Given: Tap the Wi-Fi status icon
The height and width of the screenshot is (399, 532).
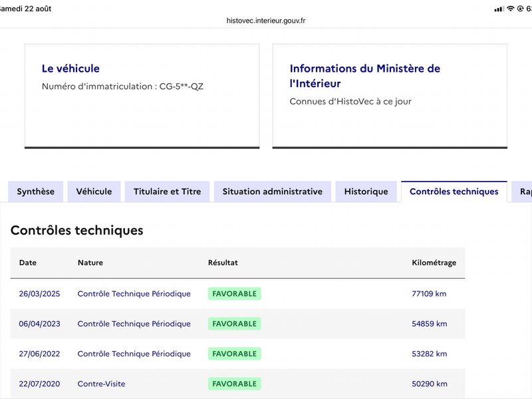Looking at the screenshot, I should 510,9.
